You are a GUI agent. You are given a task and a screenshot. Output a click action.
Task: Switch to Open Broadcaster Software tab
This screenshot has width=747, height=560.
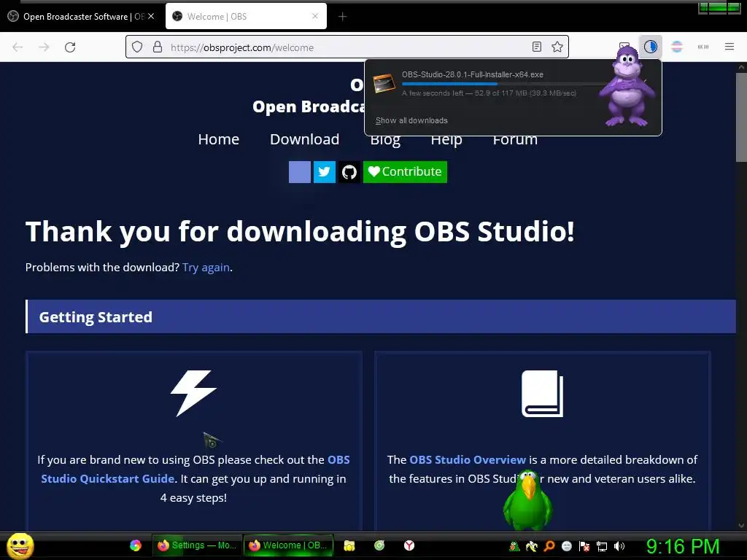(81, 17)
